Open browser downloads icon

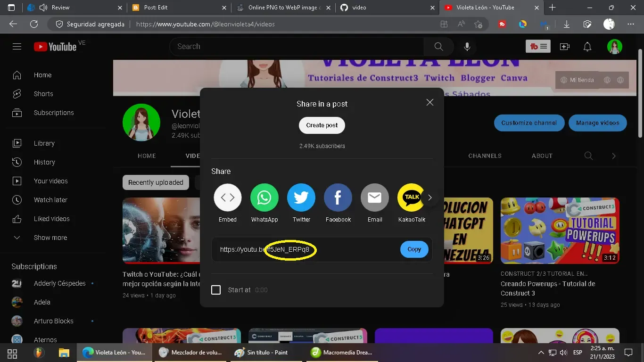pyautogui.click(x=566, y=24)
